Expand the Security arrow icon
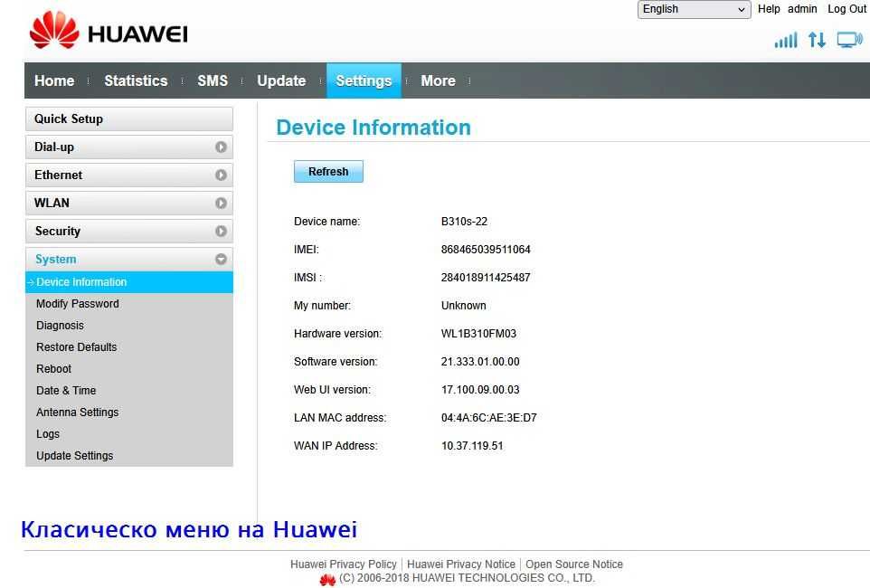The width and height of the screenshot is (870, 588). 221,231
